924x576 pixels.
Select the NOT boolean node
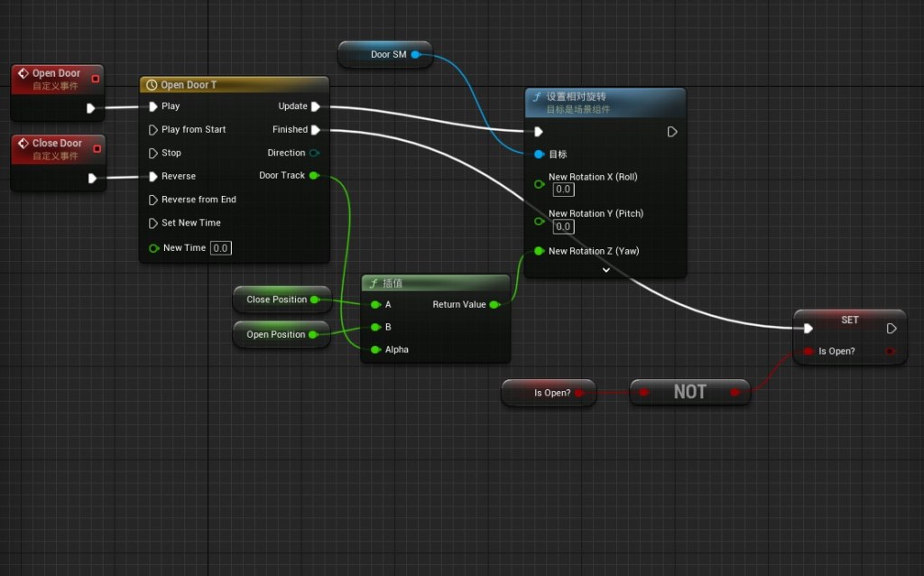689,392
